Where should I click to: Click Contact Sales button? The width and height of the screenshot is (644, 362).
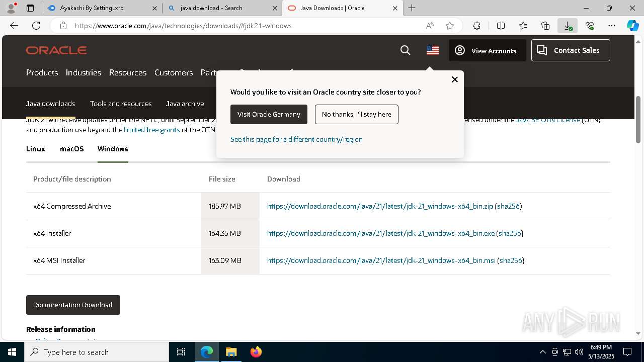pos(571,50)
